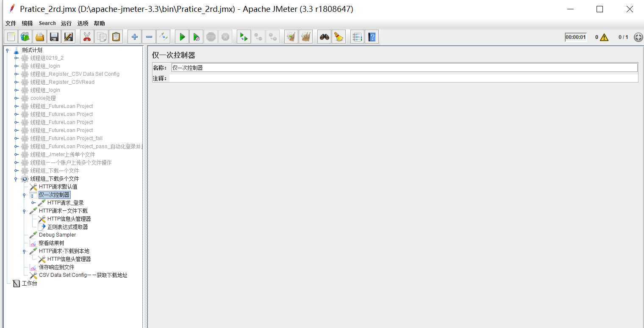Expand the cookie处理 node

[x=16, y=98]
